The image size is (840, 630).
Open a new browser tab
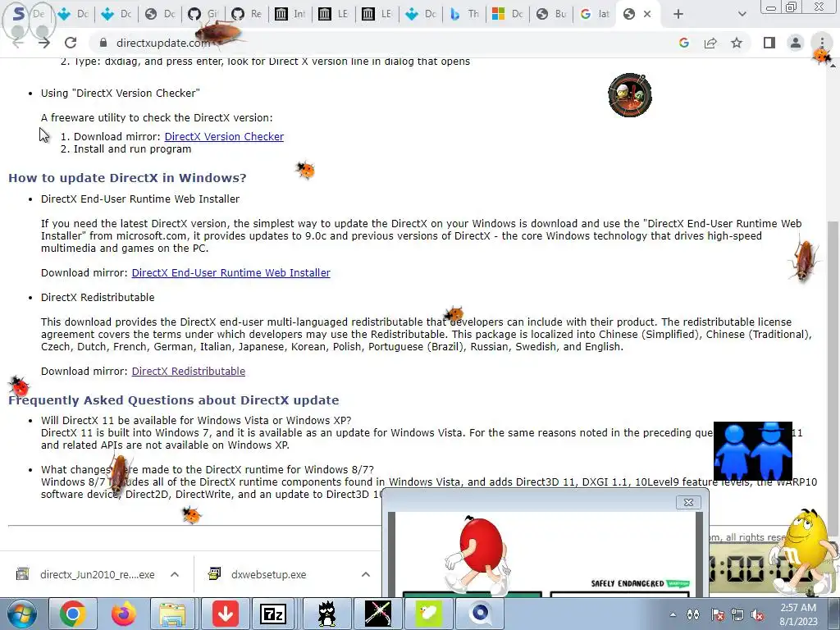pos(678,14)
